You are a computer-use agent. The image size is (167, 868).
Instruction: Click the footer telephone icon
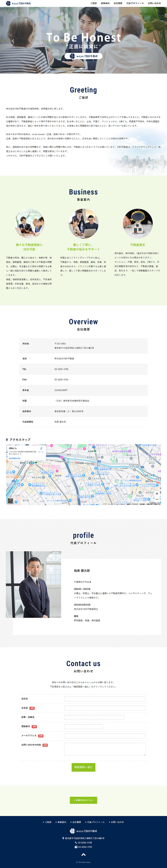[76, 843]
